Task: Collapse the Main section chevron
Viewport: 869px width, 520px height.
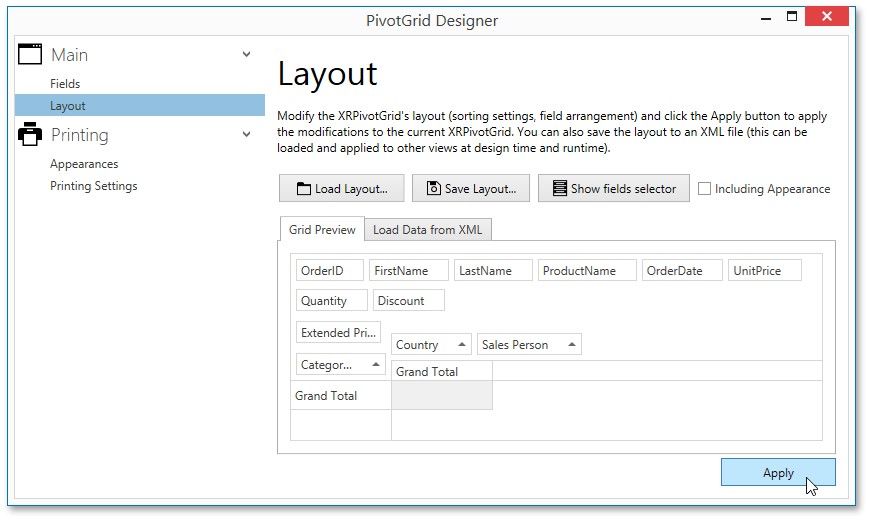Action: click(247, 55)
